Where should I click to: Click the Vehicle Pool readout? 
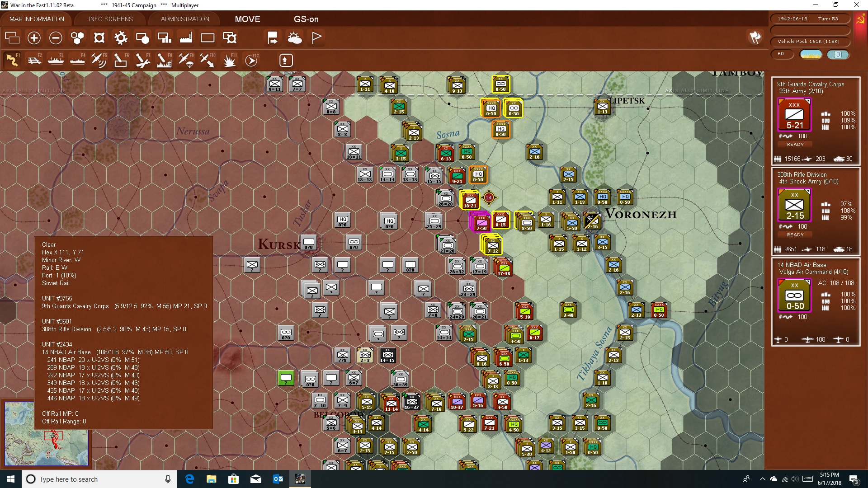[x=809, y=41]
